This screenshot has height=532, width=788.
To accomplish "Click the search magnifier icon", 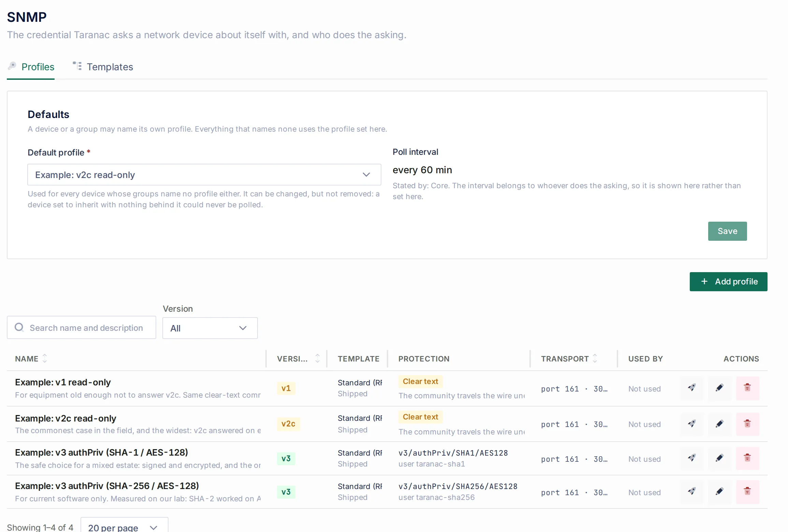I will coord(19,327).
